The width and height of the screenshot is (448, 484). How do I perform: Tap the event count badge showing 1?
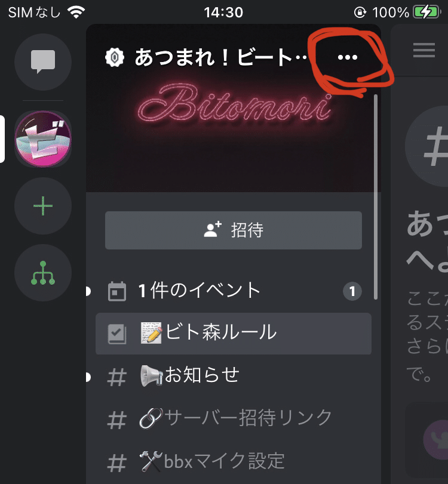pos(352,291)
